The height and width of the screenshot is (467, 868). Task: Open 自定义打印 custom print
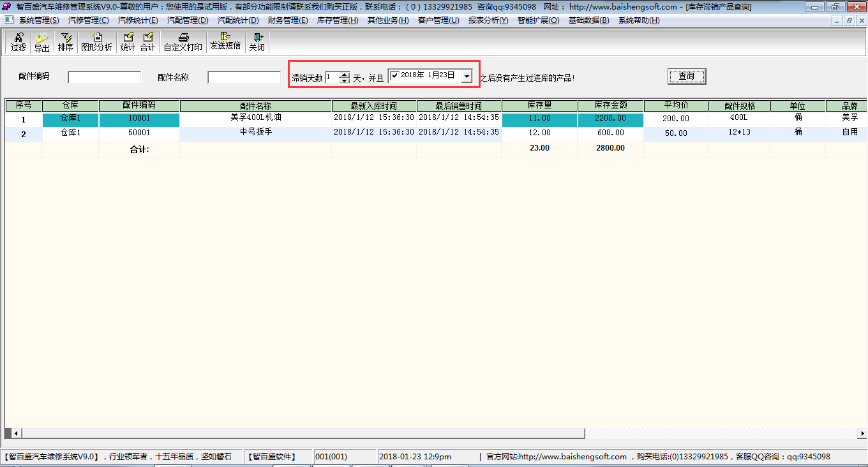[x=183, y=42]
